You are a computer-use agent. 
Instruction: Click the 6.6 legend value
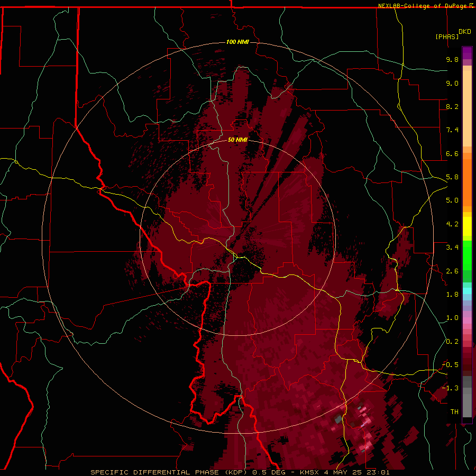pos(452,153)
